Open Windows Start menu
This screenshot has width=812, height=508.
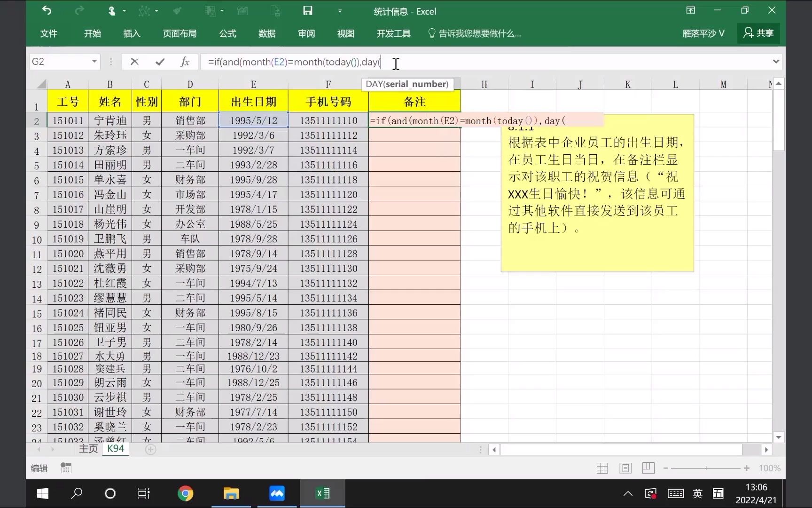click(42, 493)
